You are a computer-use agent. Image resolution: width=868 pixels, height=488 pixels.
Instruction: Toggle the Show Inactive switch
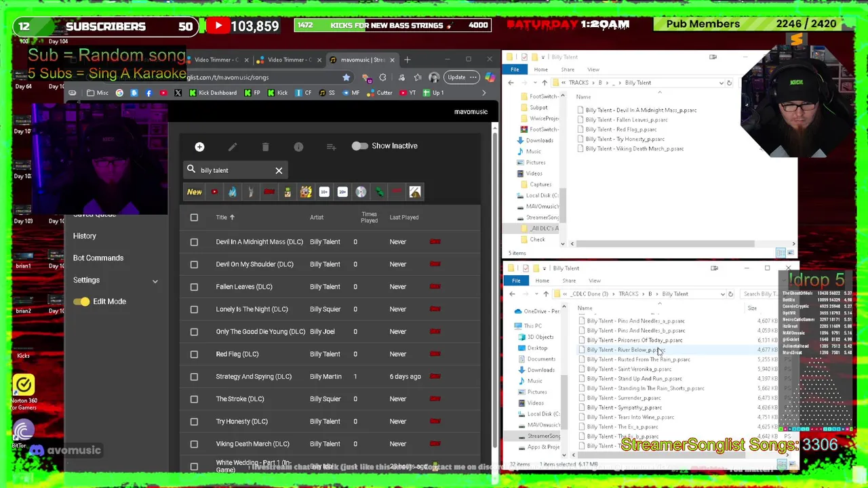(359, 146)
